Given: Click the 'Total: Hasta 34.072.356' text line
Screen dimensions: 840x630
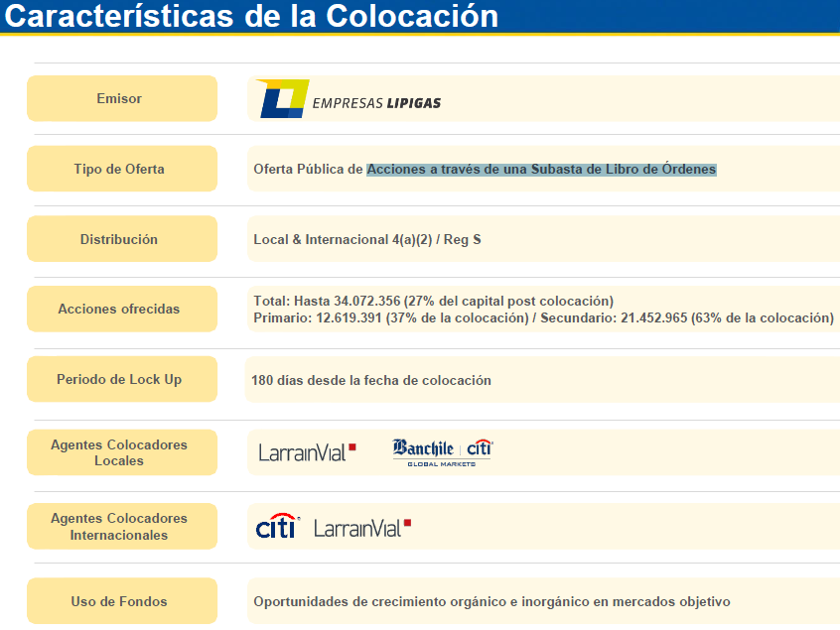Looking at the screenshot, I should click(433, 301).
